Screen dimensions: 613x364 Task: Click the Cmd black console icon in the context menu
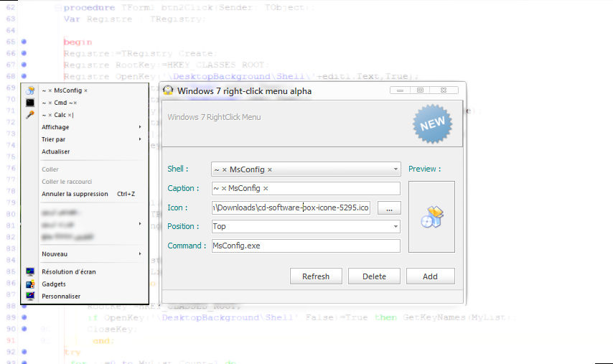coord(30,103)
